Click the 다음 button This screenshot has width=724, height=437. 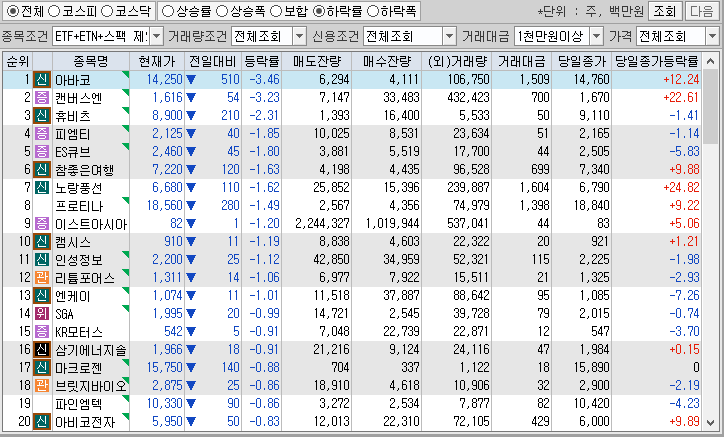coord(702,11)
